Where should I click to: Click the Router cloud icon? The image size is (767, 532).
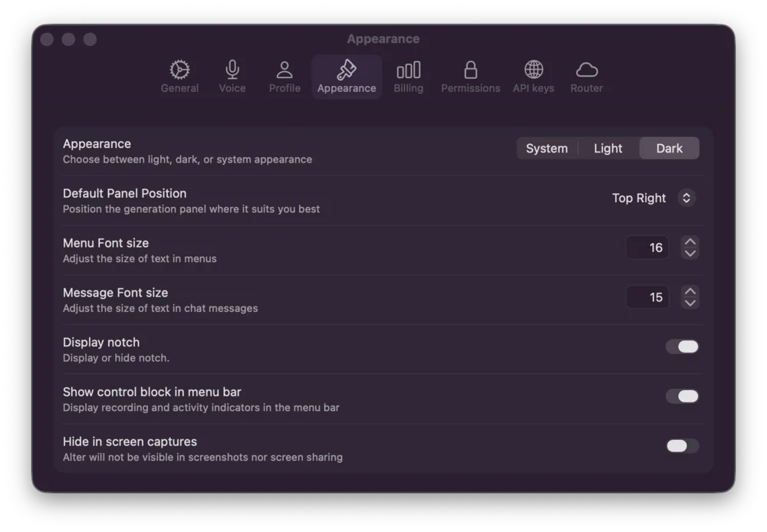tap(586, 69)
